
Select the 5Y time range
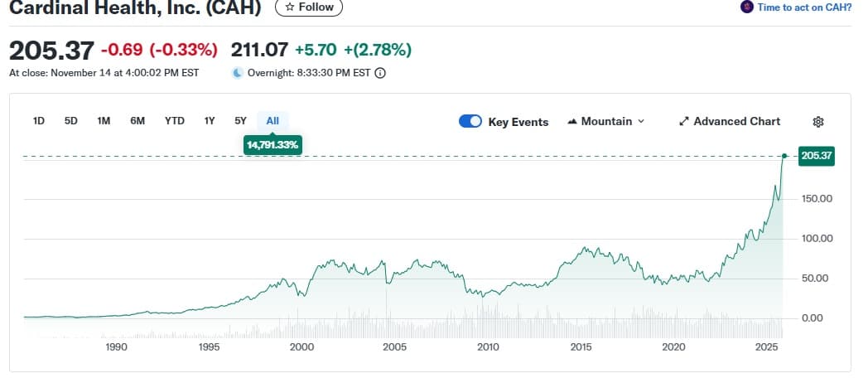click(x=240, y=121)
